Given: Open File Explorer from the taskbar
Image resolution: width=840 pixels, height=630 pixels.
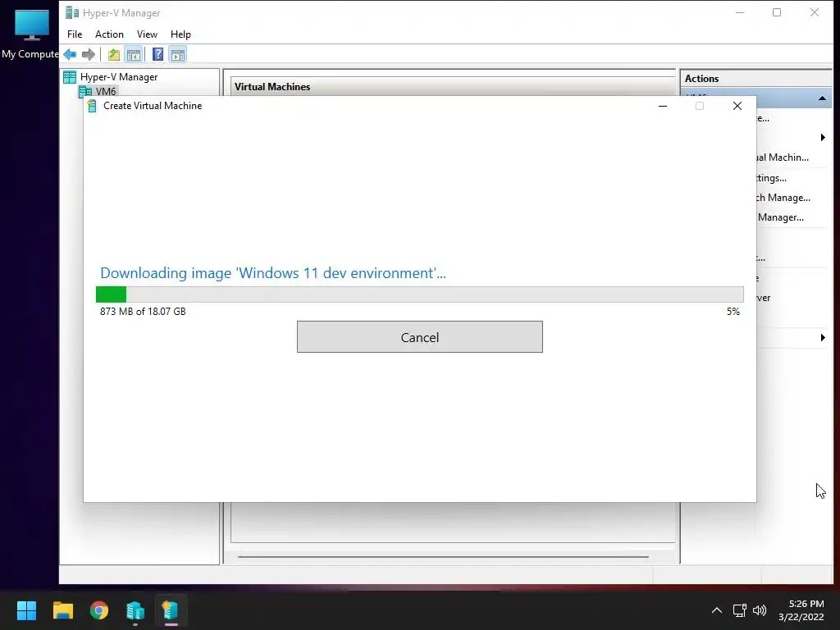Looking at the screenshot, I should (62, 610).
